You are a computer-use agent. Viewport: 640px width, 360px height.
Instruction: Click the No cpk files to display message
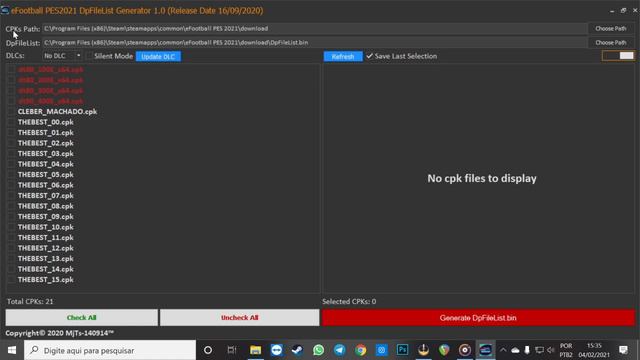[x=482, y=178]
